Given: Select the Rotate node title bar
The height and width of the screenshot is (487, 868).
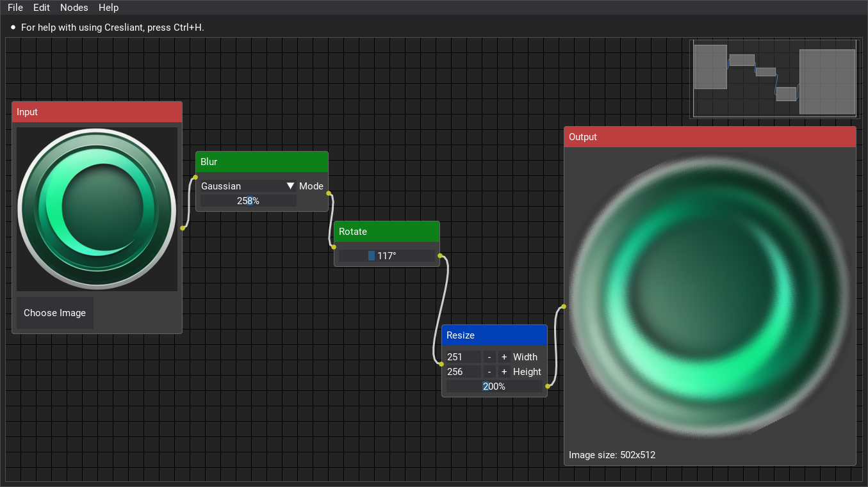Looking at the screenshot, I should 387,232.
